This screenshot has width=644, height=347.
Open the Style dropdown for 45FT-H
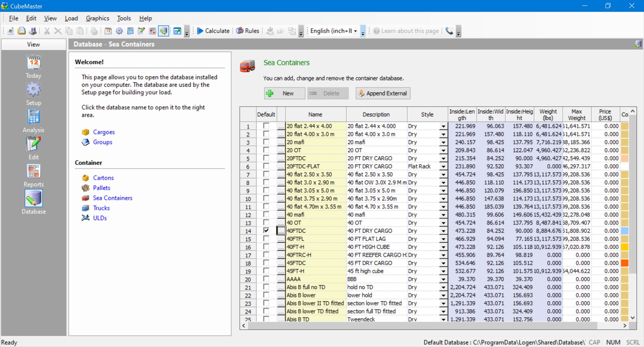[x=444, y=271]
